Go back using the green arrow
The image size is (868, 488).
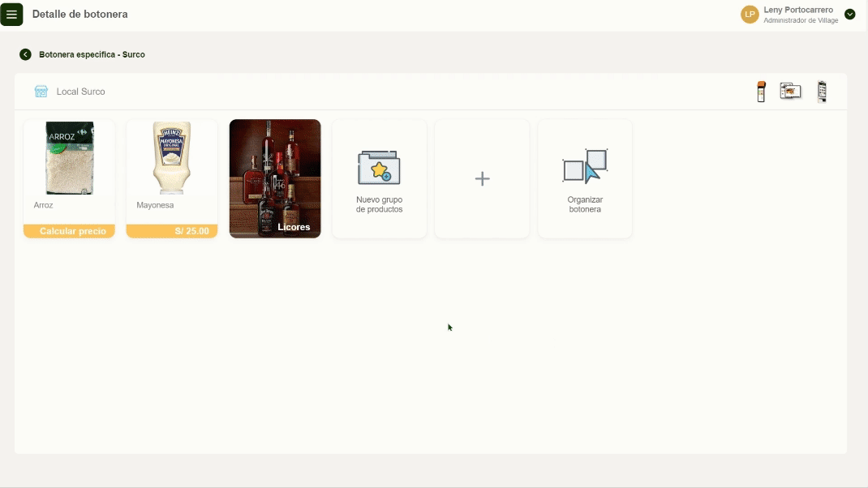pos(25,54)
